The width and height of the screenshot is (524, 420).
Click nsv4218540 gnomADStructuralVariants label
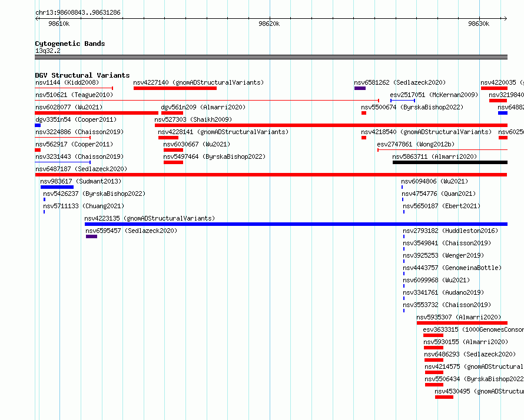[x=426, y=132]
